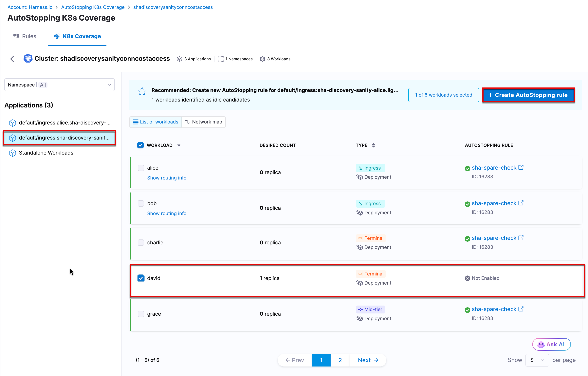Go back using the left chevron arrow
This screenshot has height=376, width=588.
pyautogui.click(x=12, y=59)
